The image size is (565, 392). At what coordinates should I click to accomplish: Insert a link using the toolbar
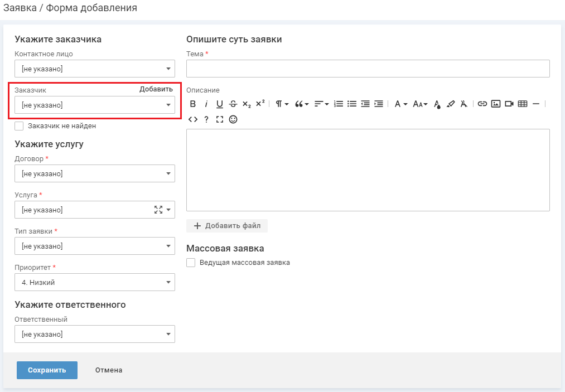point(482,104)
